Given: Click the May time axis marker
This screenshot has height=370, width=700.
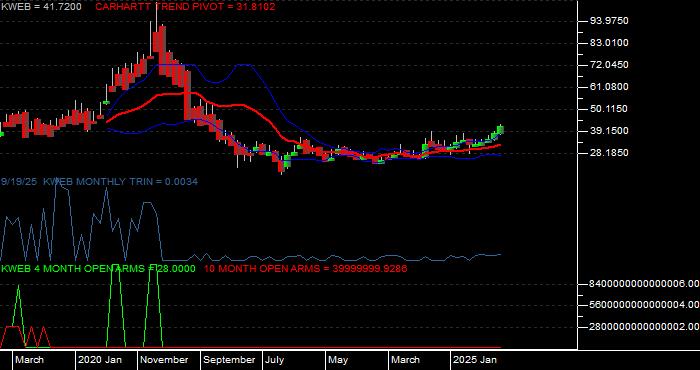Looking at the screenshot, I should tap(338, 360).
